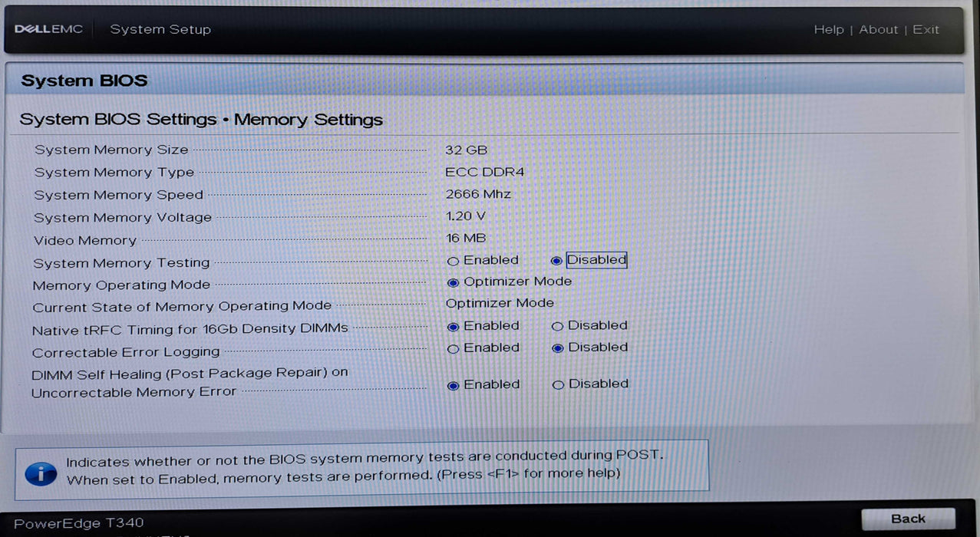Viewport: 980px width, 537px height.
Task: Click the Correctable Error Logging label
Action: 126,352
